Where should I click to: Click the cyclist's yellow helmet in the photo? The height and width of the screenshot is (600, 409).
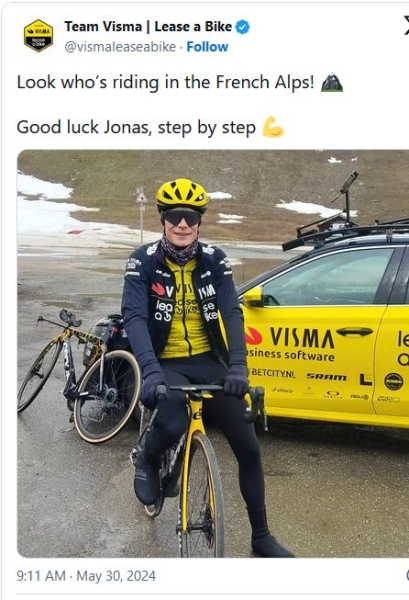182,195
